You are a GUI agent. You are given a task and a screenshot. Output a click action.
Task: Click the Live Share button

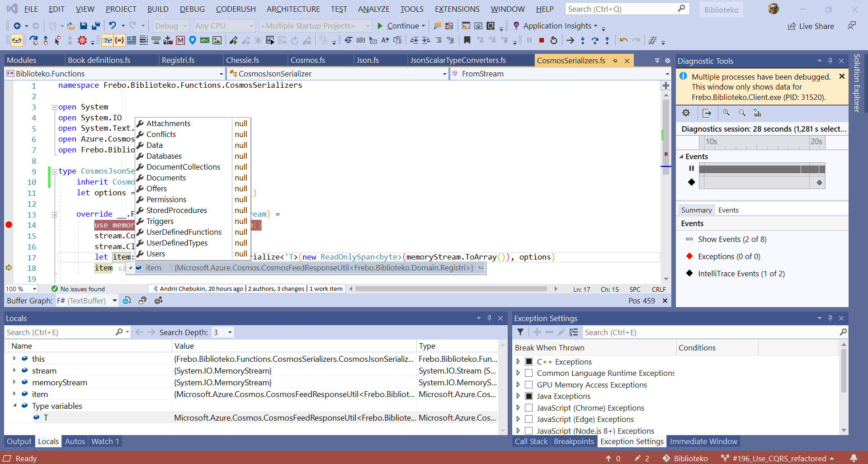811,26
